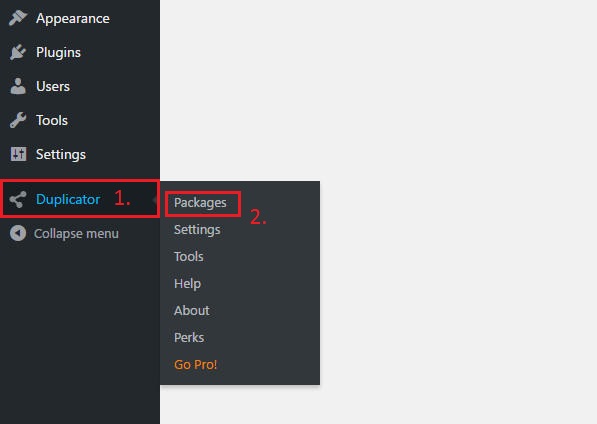Click the Duplicator share icon
This screenshot has height=424, width=597.
[x=18, y=199]
